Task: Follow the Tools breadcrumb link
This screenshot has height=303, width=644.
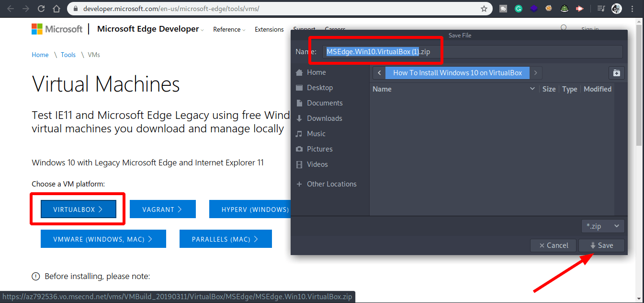Action: point(68,55)
